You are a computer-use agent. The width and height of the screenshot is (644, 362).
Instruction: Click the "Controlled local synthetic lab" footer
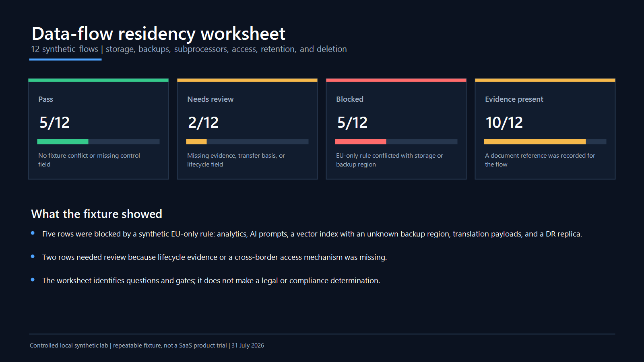coord(147,346)
